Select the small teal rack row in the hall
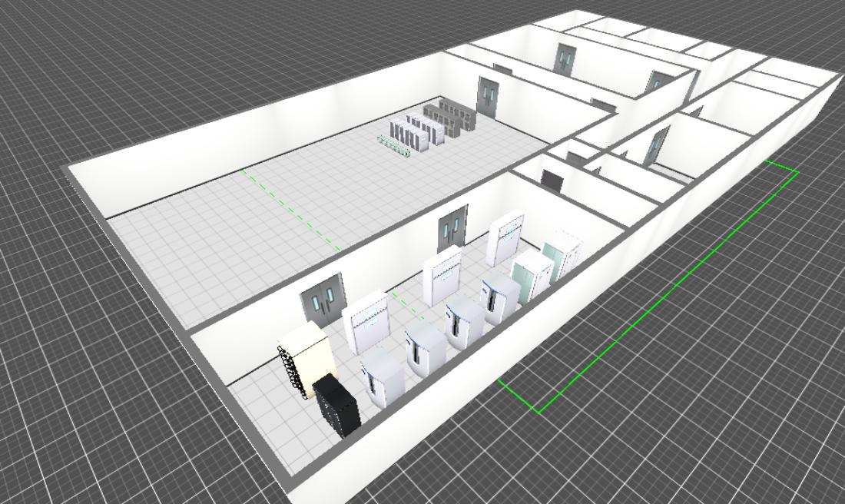 [x=395, y=145]
